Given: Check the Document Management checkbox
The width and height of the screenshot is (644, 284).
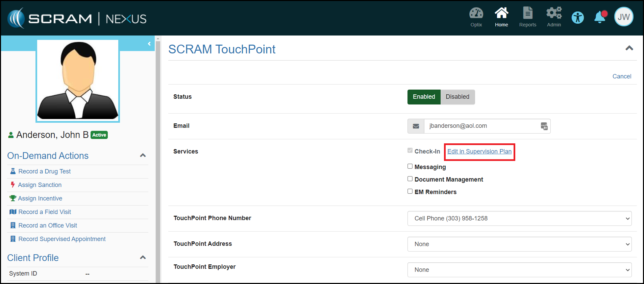Looking at the screenshot, I should coord(410,179).
